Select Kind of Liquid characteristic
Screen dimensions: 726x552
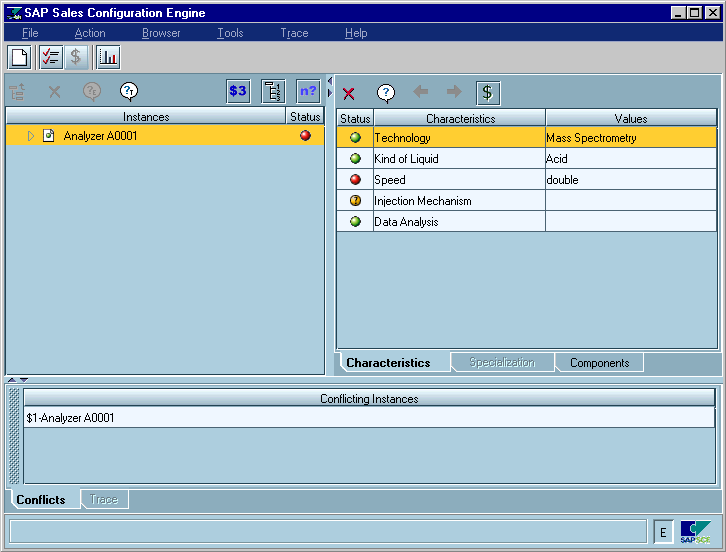(459, 159)
